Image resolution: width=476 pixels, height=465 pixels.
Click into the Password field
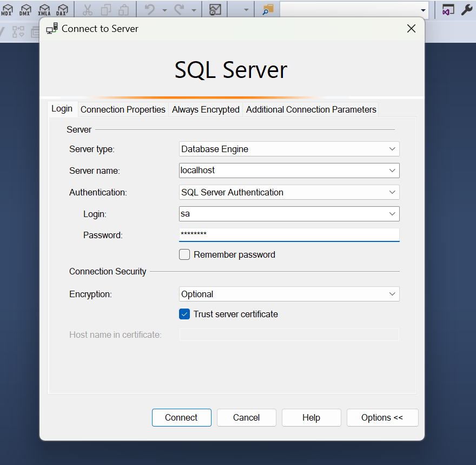point(289,235)
